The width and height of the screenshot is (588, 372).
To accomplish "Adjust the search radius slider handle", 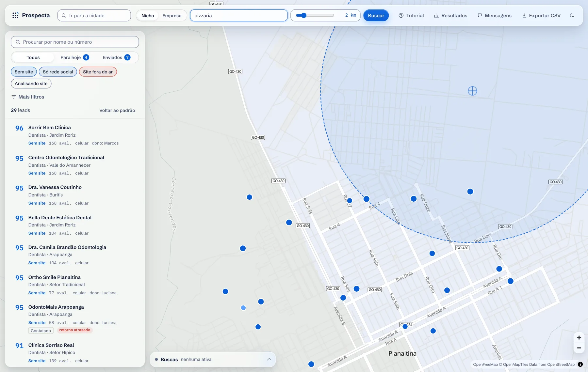I will click(304, 15).
